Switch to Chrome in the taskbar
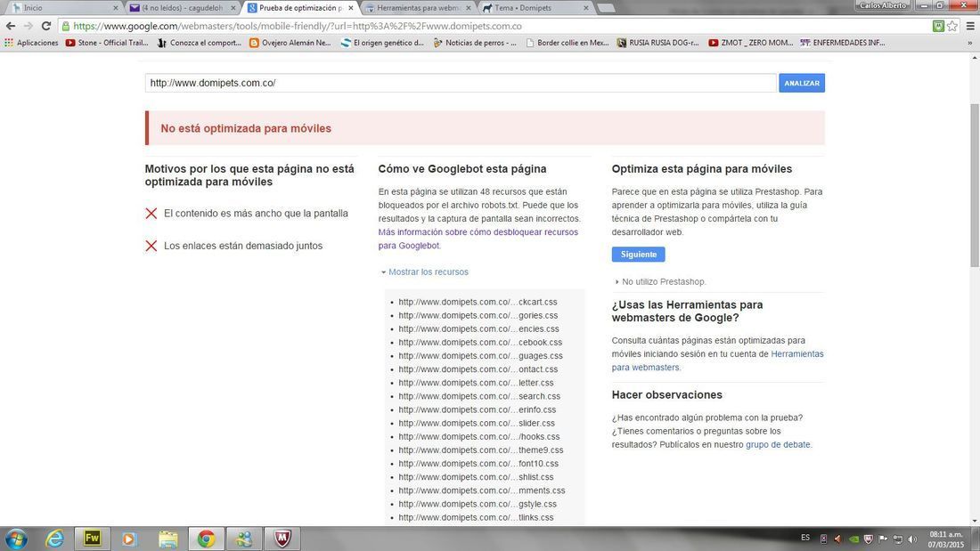The height and width of the screenshot is (551, 980). 207,539
